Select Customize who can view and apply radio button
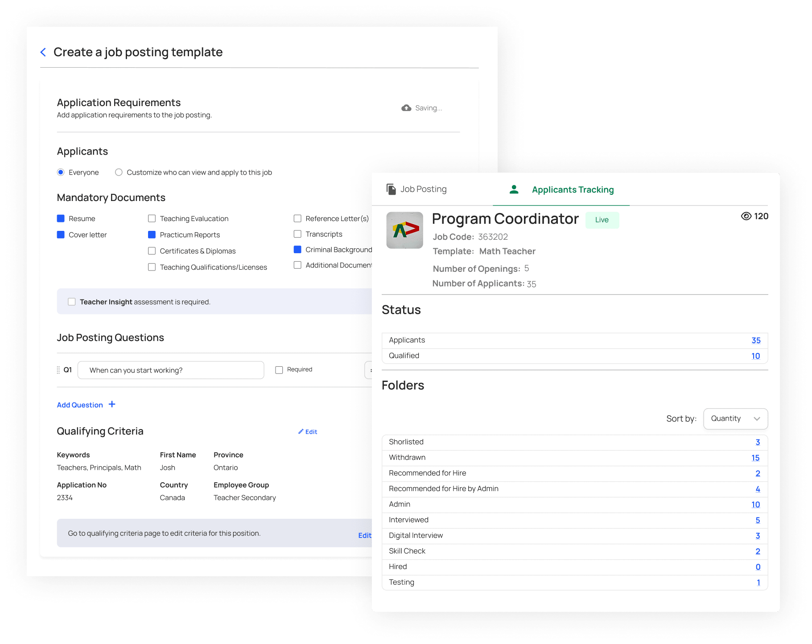This screenshot has height=644, width=812. [x=119, y=172]
